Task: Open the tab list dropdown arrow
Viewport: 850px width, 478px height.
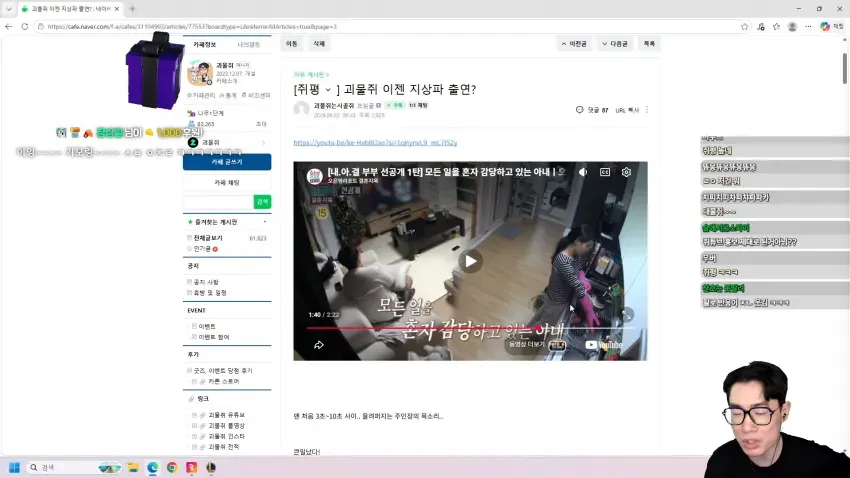Action: [x=9, y=9]
